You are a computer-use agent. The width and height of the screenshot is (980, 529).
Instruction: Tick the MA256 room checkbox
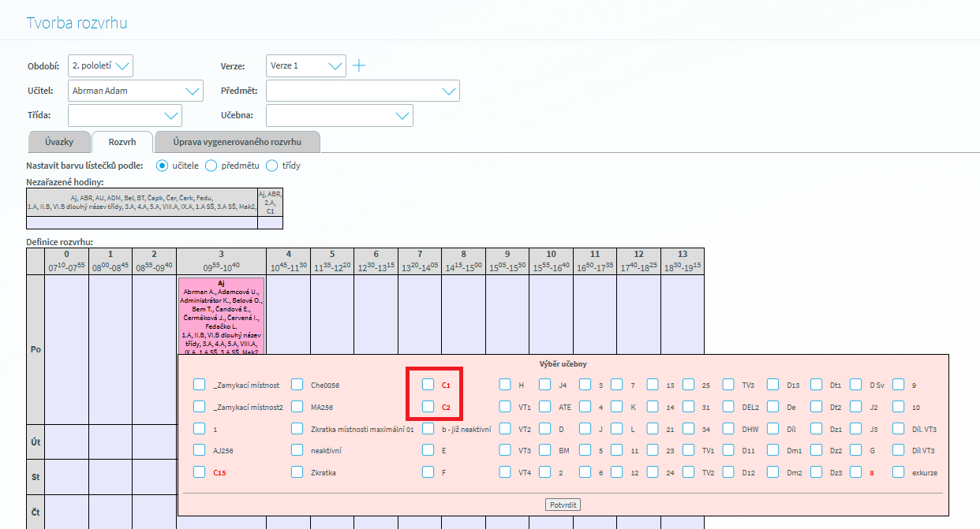(297, 407)
